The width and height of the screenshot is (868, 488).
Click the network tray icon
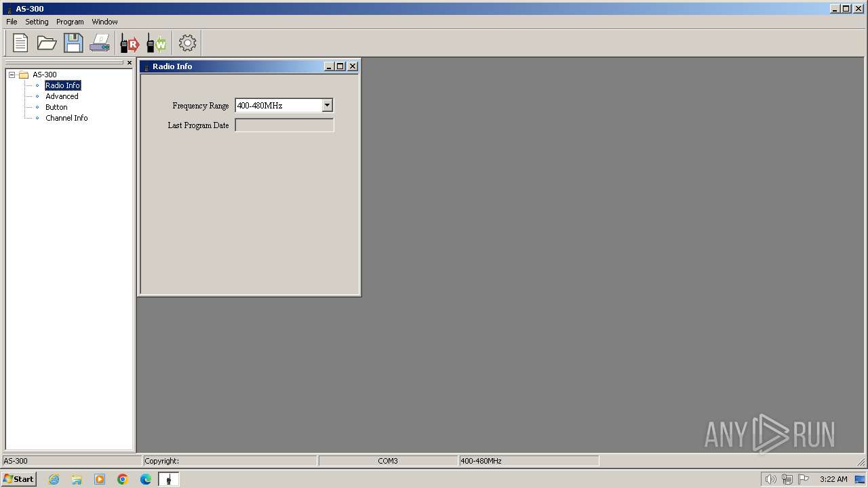[x=787, y=479]
